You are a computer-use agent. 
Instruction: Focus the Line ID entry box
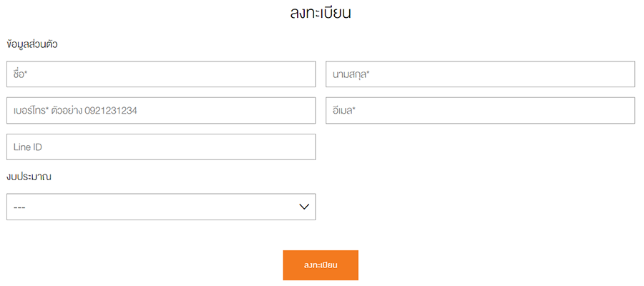pyautogui.click(x=161, y=147)
